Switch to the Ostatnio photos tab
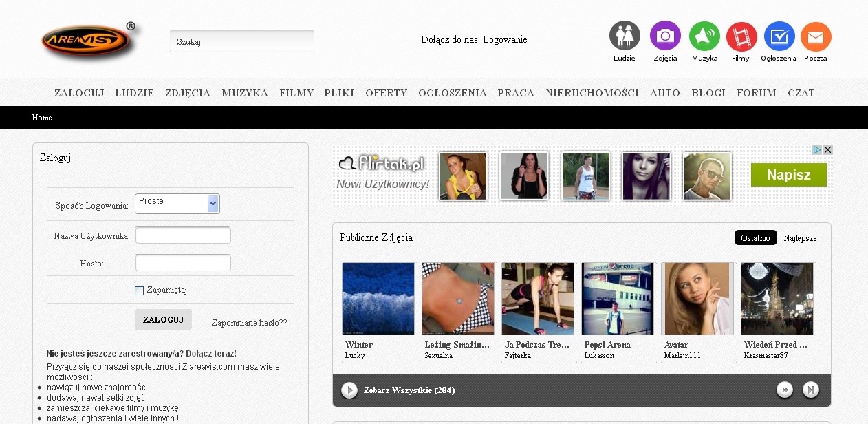The width and height of the screenshot is (868, 424). pos(756,237)
